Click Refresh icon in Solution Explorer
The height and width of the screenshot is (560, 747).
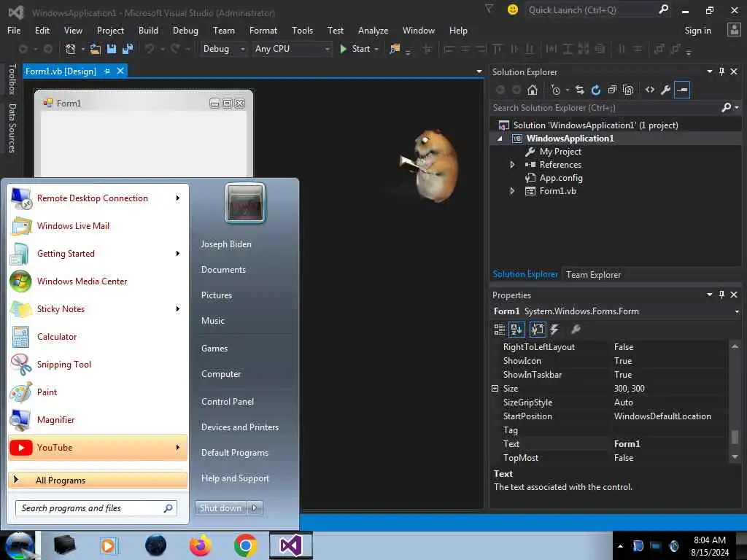(x=595, y=90)
